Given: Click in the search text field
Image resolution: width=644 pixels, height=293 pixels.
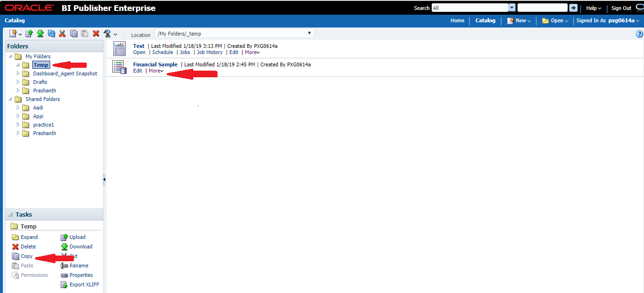Looking at the screenshot, I should (x=542, y=8).
